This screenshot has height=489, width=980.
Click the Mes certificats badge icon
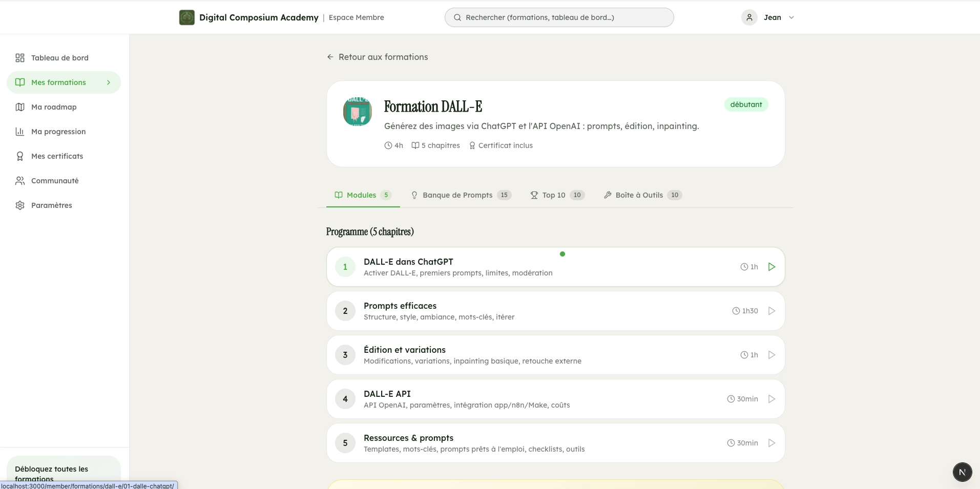(19, 156)
